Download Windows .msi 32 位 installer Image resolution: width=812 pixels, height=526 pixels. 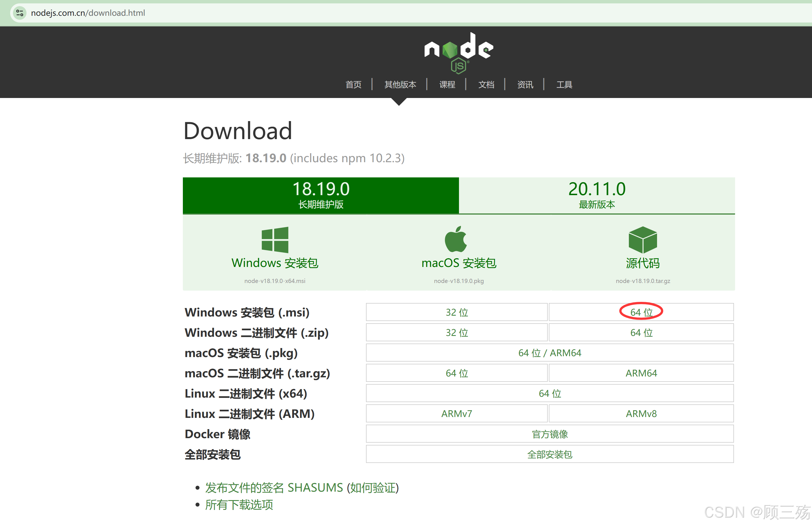pos(456,312)
